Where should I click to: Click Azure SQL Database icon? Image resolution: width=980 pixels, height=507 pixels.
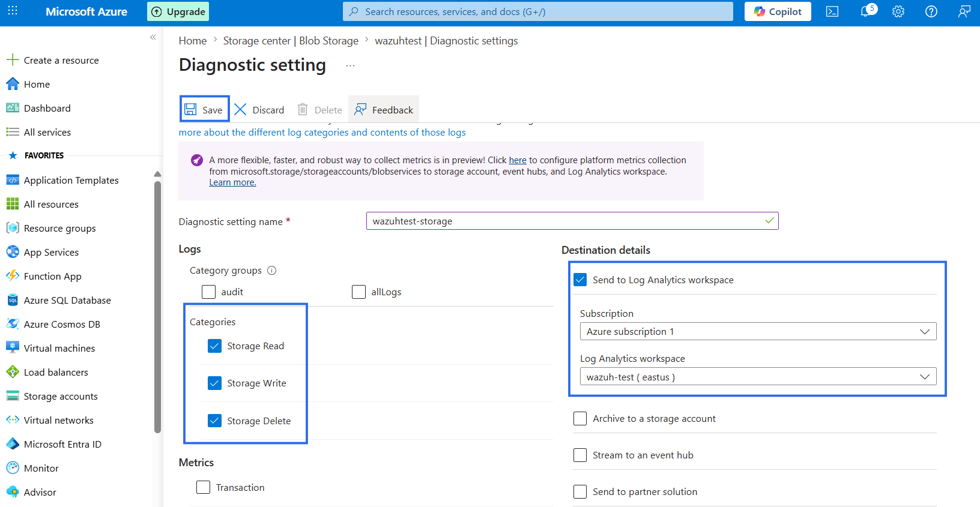click(x=13, y=300)
